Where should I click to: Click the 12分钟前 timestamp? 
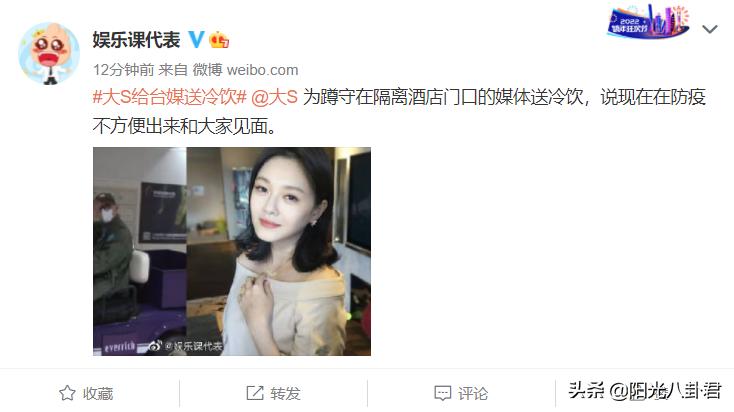[124, 70]
